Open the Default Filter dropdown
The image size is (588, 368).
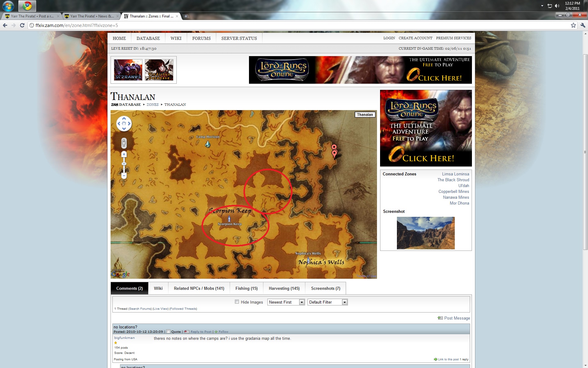pos(327,302)
